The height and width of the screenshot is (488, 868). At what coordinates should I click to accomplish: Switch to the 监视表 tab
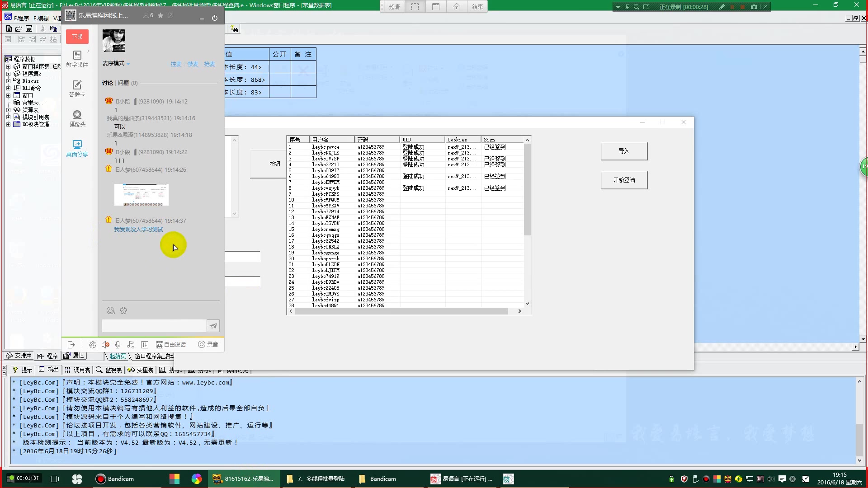pyautogui.click(x=109, y=370)
